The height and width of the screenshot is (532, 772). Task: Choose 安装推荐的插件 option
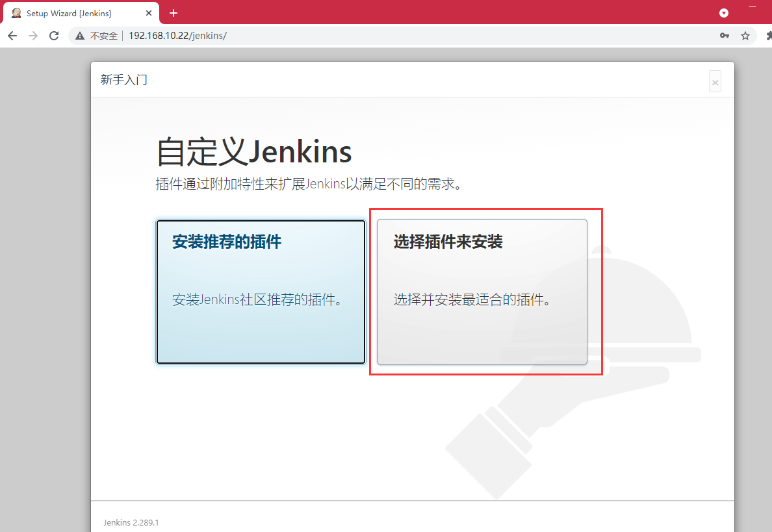tap(261, 292)
